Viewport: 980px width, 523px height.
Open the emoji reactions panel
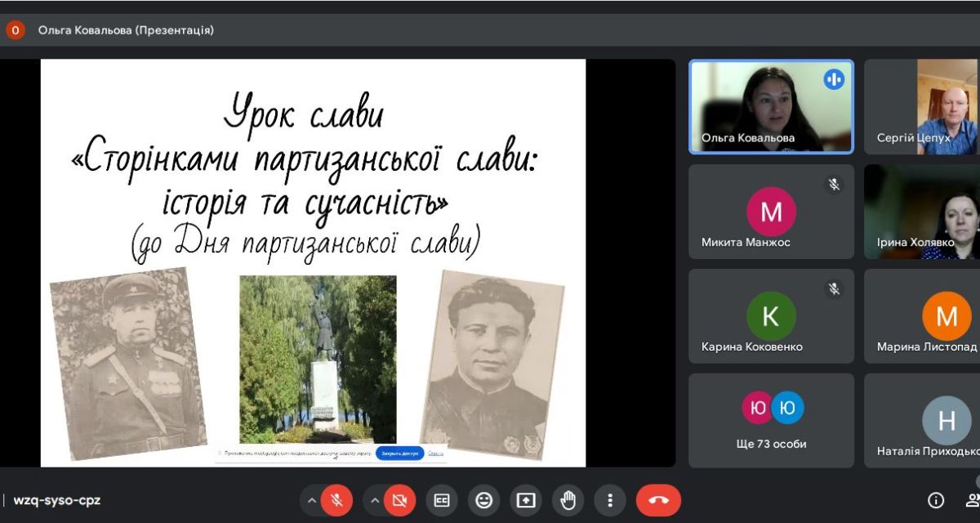(x=484, y=501)
